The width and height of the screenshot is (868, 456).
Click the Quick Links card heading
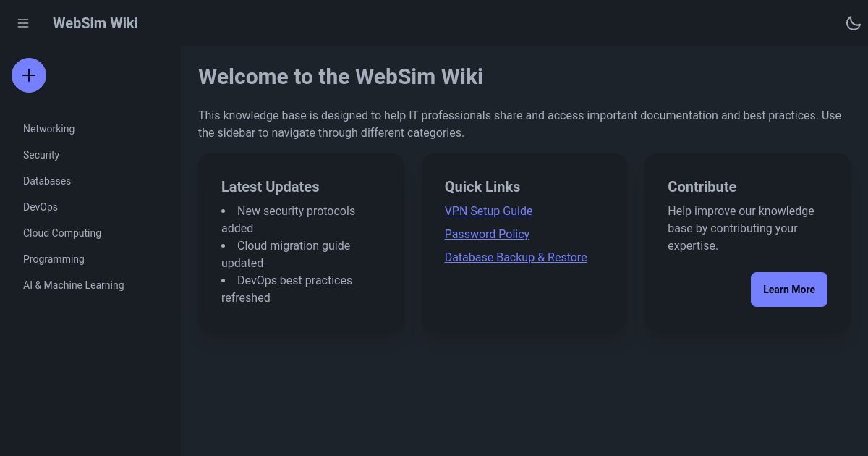(x=482, y=187)
